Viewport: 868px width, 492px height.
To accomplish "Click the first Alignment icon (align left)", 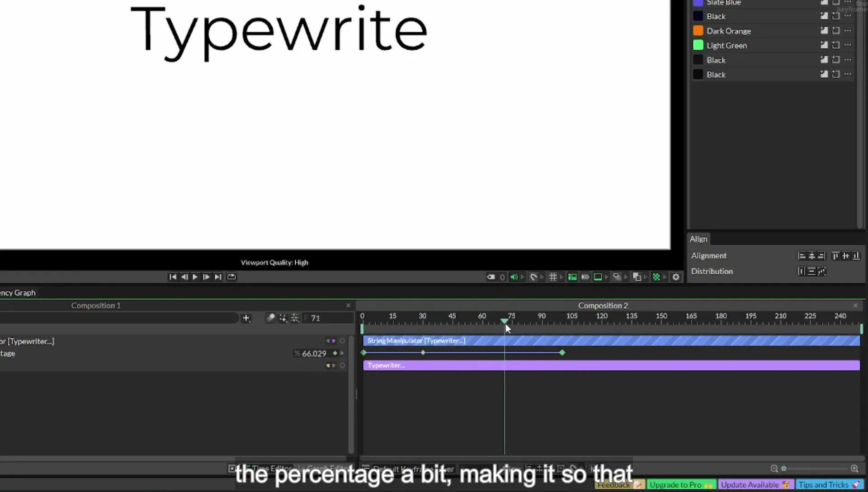I will click(802, 256).
